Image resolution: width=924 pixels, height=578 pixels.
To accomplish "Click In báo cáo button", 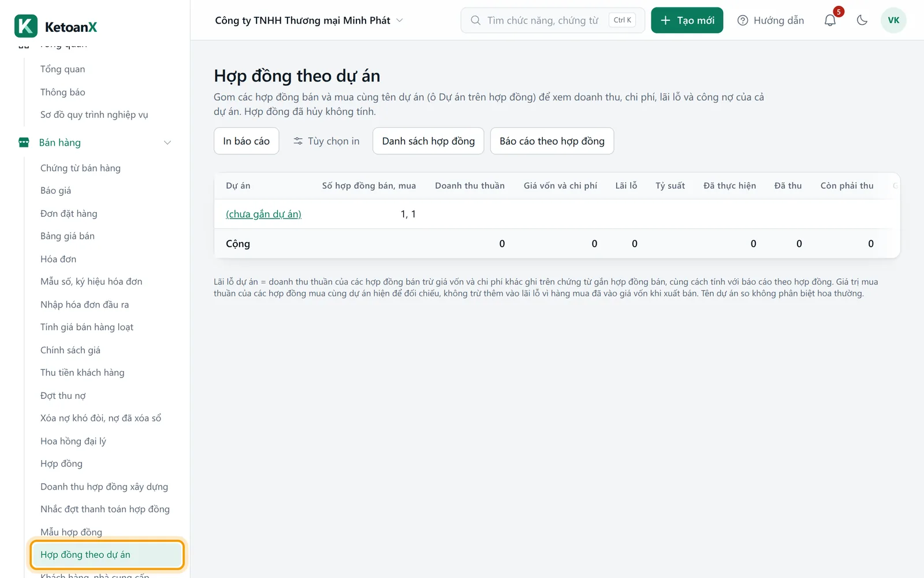I will click(x=247, y=141).
